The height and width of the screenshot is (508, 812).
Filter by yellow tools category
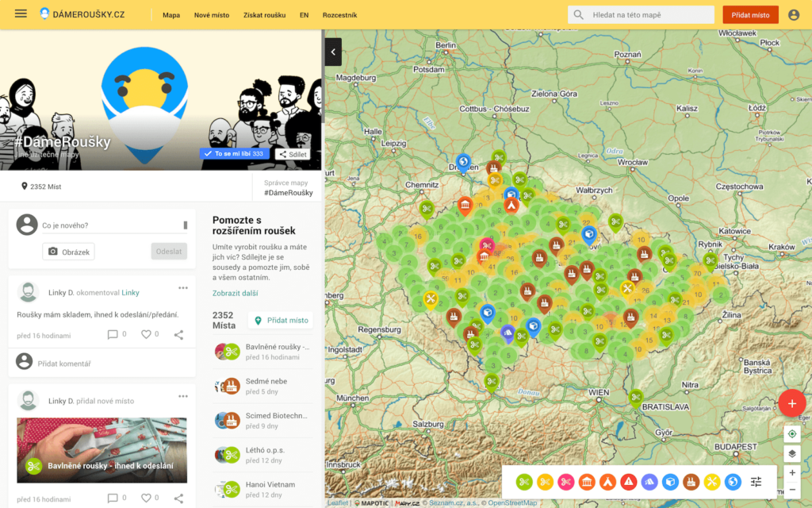point(712,482)
